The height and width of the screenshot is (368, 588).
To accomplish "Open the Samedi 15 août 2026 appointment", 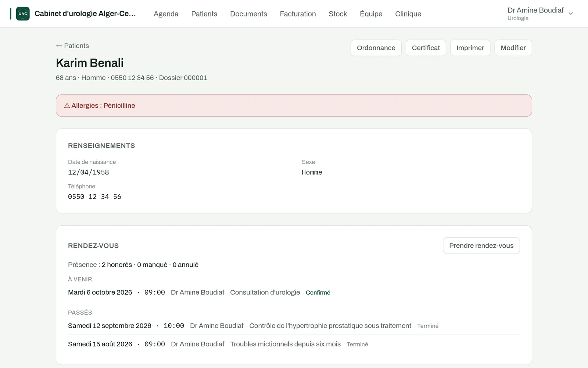I will (294, 344).
